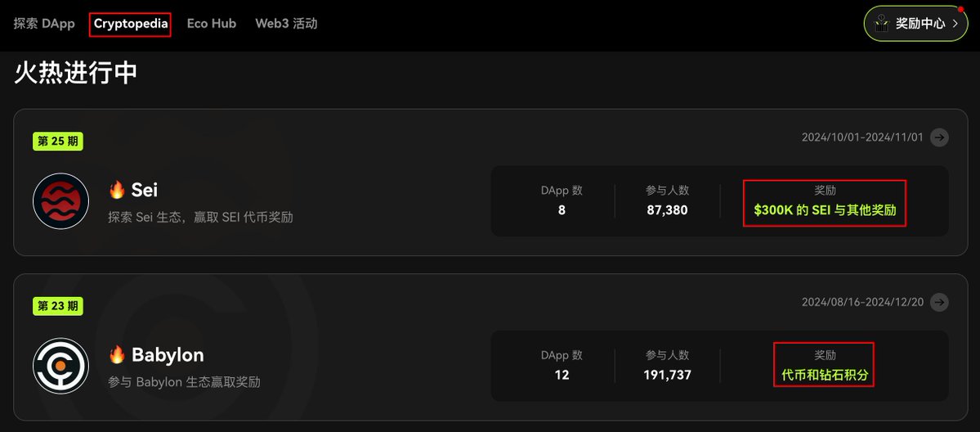This screenshot has width=980, height=432.
Task: Click the Sei campaign title
Action: click(145, 191)
